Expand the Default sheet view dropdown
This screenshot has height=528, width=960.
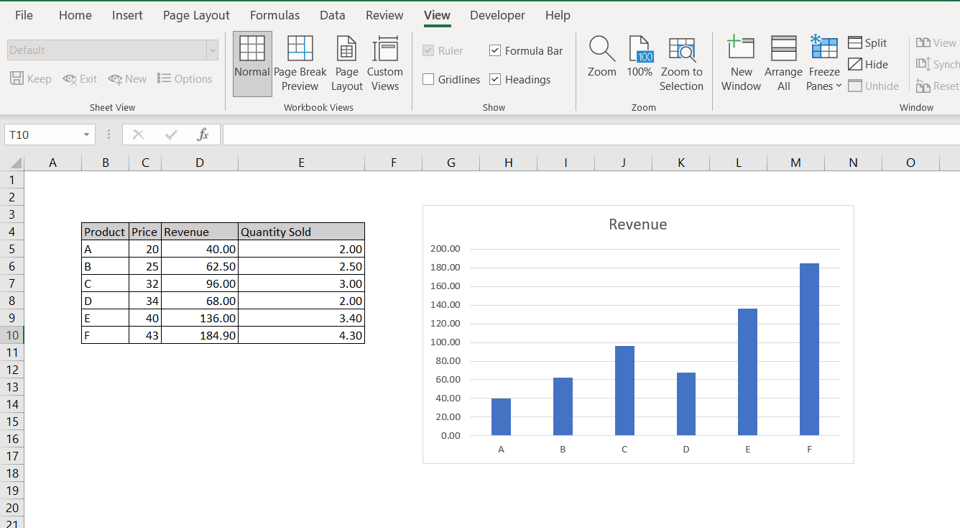click(x=212, y=50)
